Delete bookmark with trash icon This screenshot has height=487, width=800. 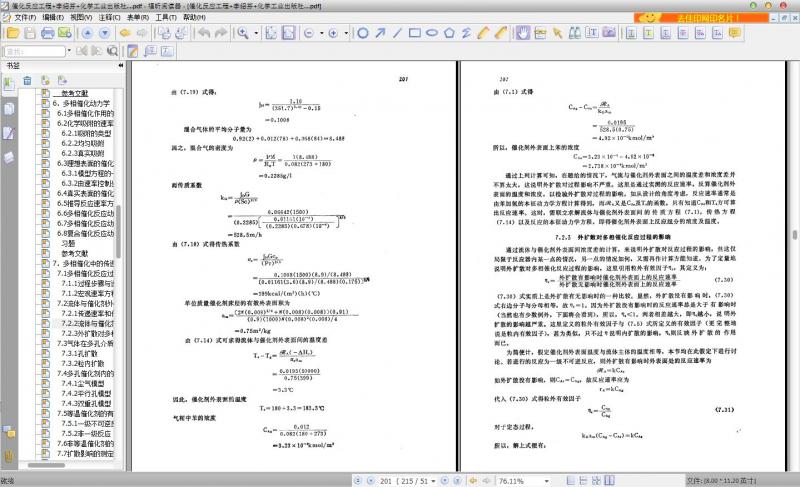pos(28,81)
